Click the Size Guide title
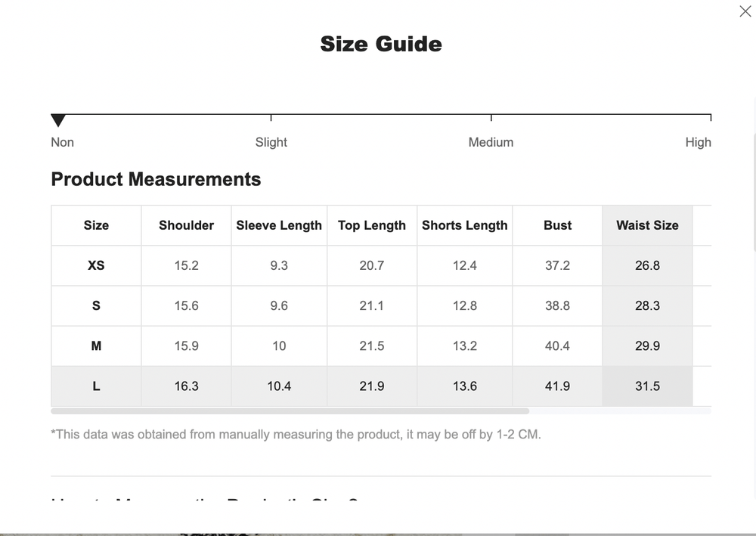 point(381,44)
